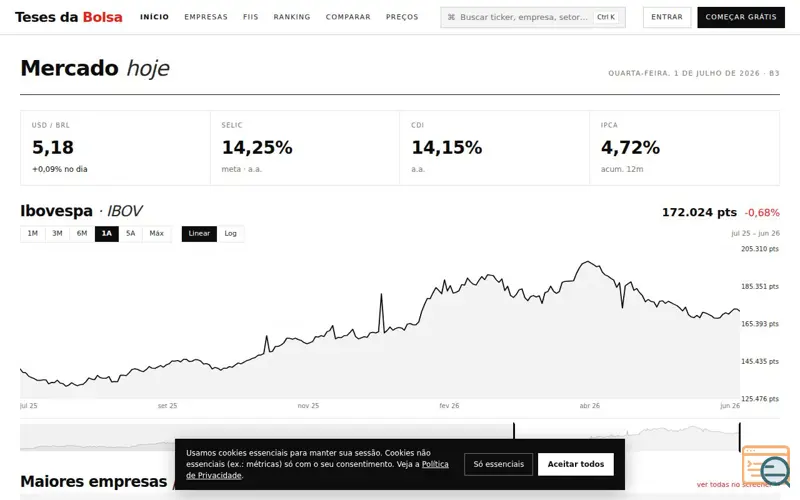Click the 205.310 pts axis label
This screenshot has height=500, width=800.
point(760,249)
